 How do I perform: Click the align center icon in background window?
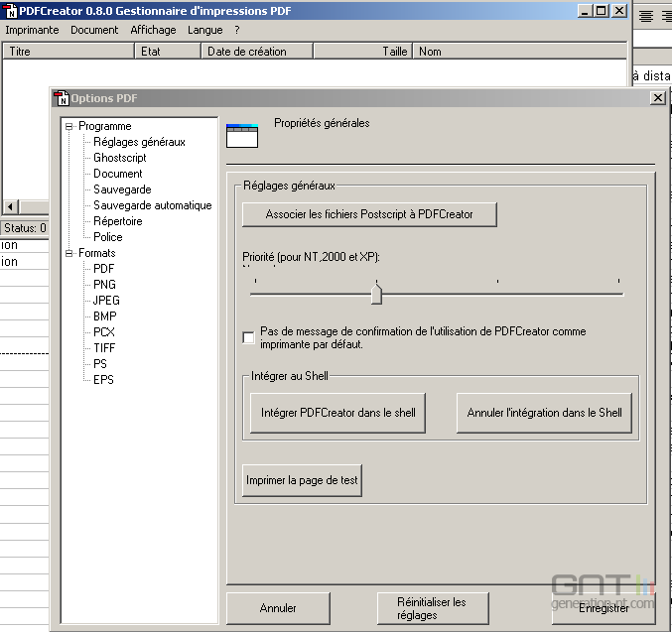(x=646, y=16)
